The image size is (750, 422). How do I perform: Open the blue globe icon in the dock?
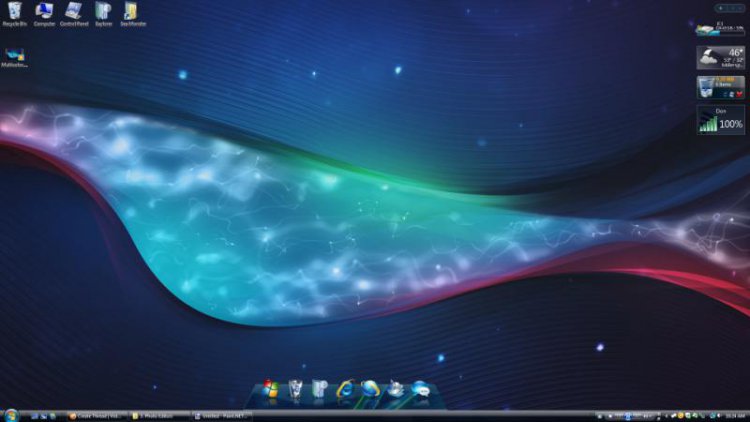tap(370, 389)
